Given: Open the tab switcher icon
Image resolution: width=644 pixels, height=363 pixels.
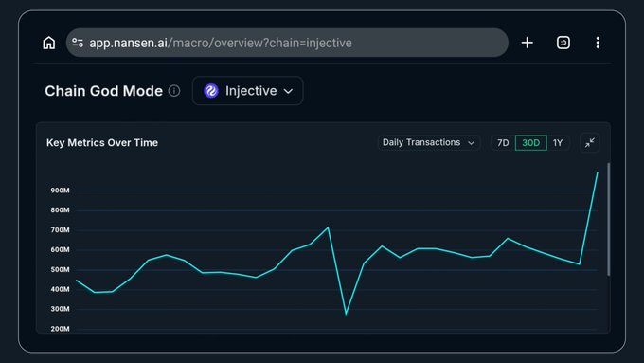Looking at the screenshot, I should (563, 43).
